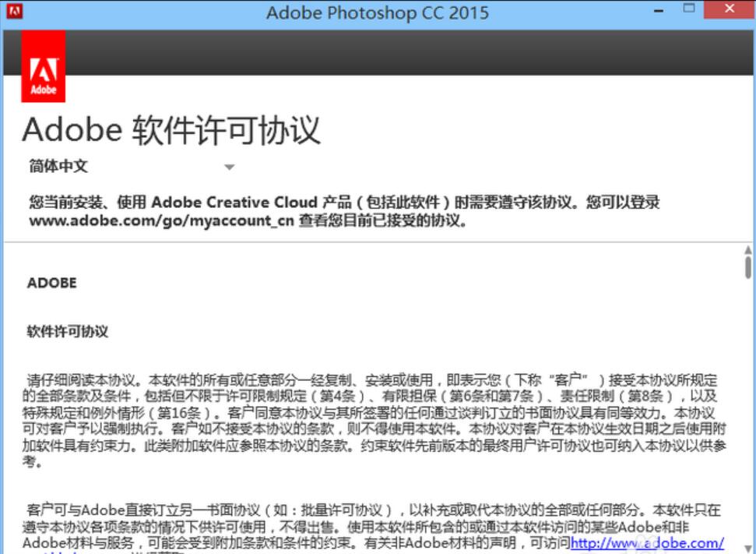Click the red Adobe logo in header

tap(44, 66)
